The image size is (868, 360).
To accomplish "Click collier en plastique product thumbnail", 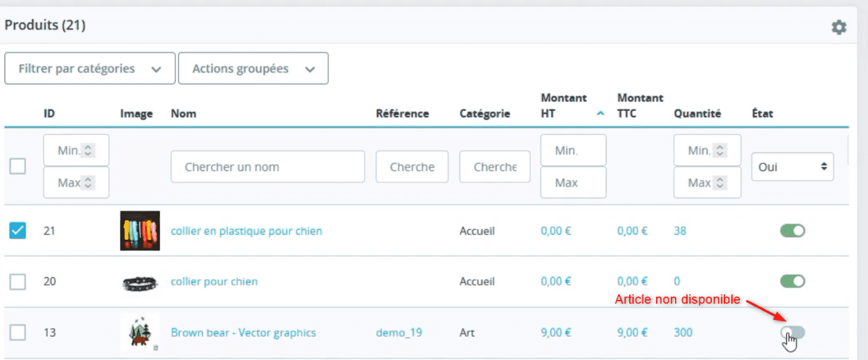I will [x=140, y=230].
